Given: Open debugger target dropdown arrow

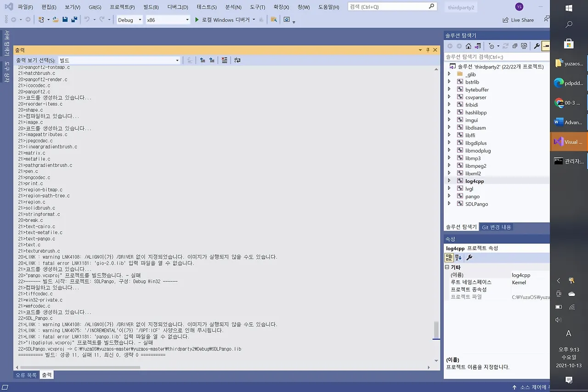Looking at the screenshot, I should coord(254,20).
